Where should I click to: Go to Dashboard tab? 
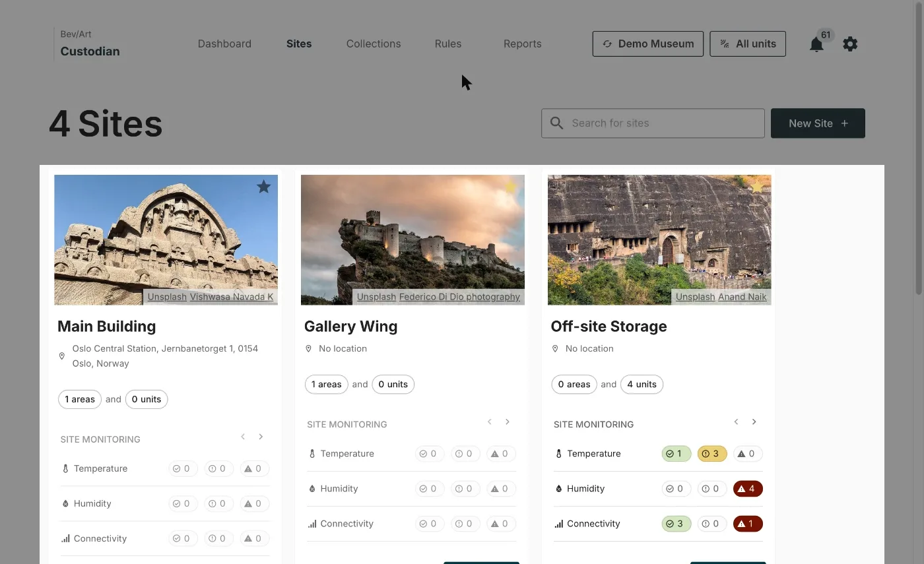[224, 44]
